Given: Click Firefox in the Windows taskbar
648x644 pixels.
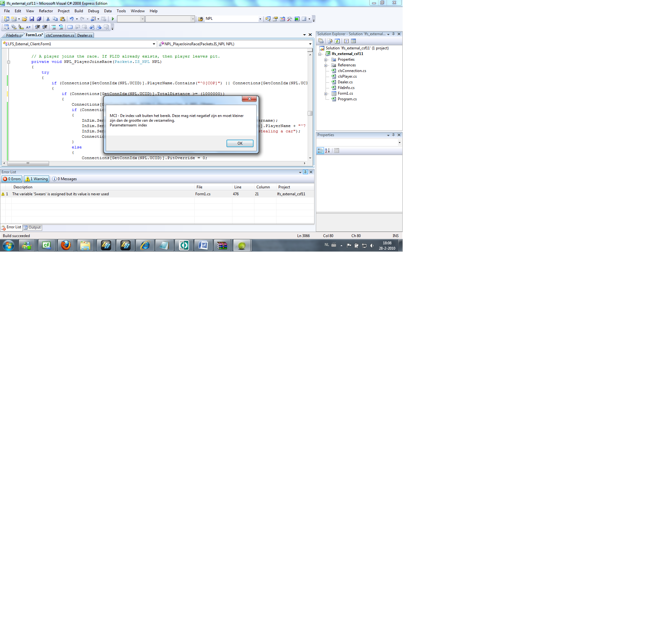Looking at the screenshot, I should pyautogui.click(x=66, y=246).
